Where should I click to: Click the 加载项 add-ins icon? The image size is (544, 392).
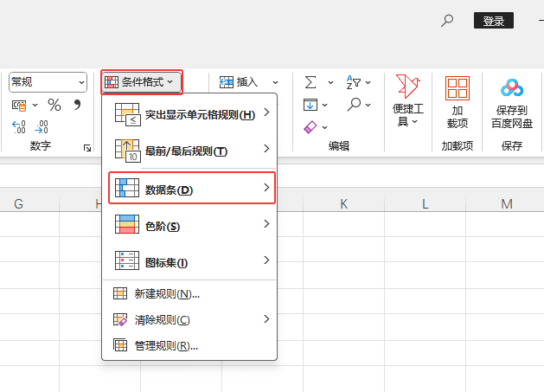click(457, 89)
